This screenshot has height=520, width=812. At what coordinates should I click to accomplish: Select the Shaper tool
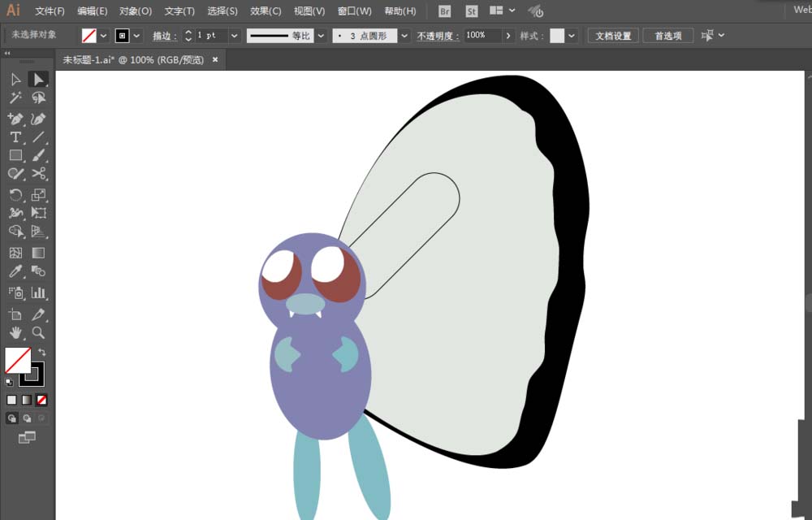(x=15, y=174)
